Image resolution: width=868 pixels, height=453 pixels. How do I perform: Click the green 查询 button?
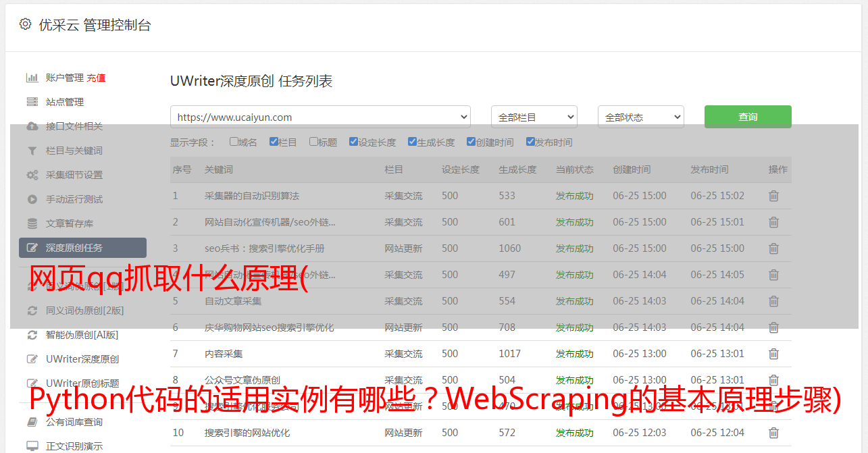[748, 117]
